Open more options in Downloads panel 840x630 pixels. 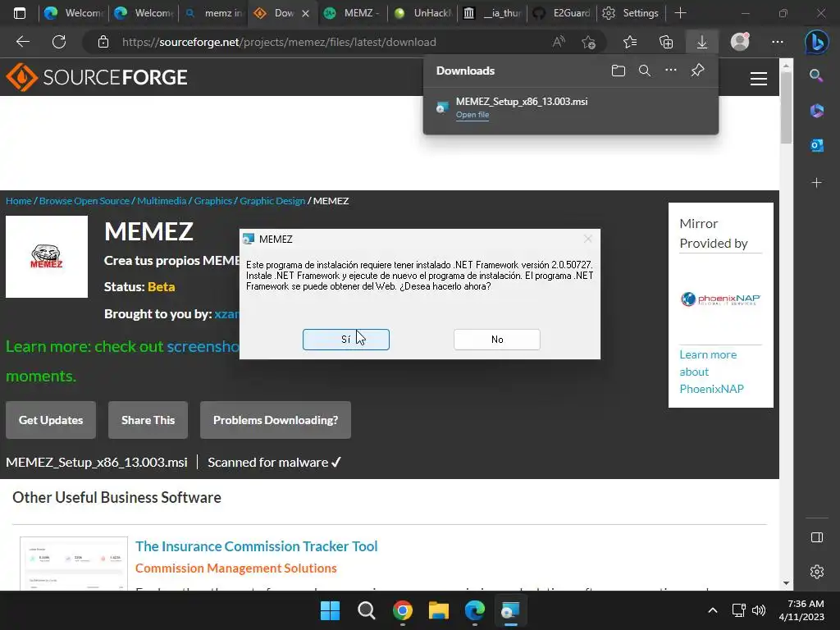click(x=671, y=71)
